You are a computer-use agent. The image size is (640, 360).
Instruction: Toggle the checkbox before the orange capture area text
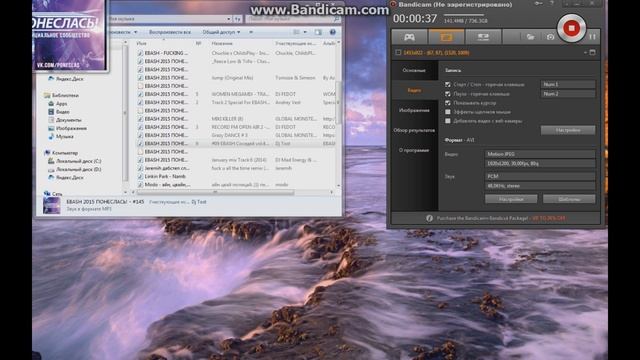coord(398,53)
